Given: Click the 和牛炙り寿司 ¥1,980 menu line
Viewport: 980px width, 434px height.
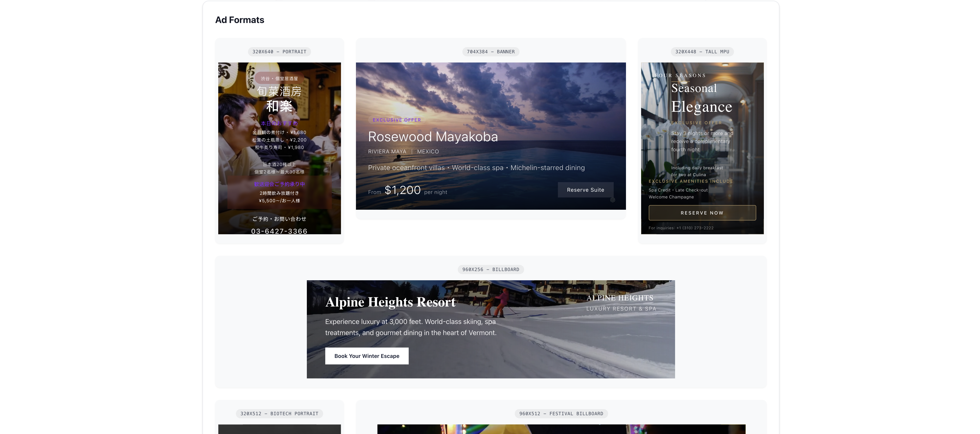Looking at the screenshot, I should (x=279, y=147).
